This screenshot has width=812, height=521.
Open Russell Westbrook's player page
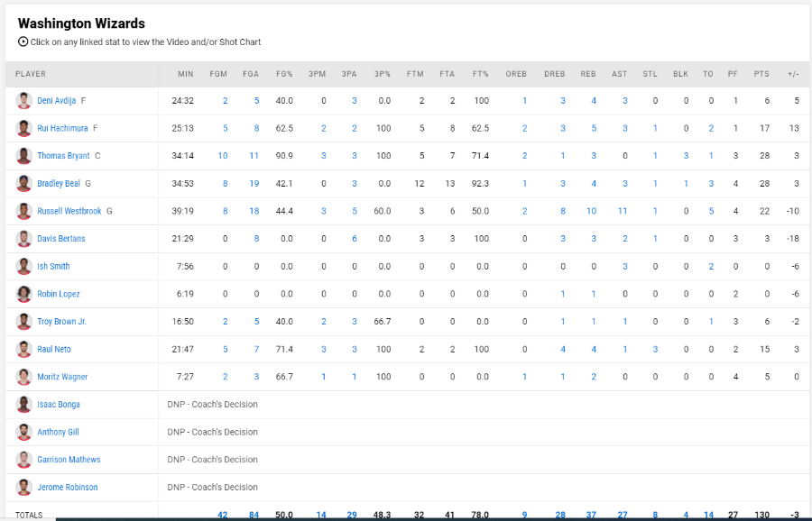coord(69,211)
